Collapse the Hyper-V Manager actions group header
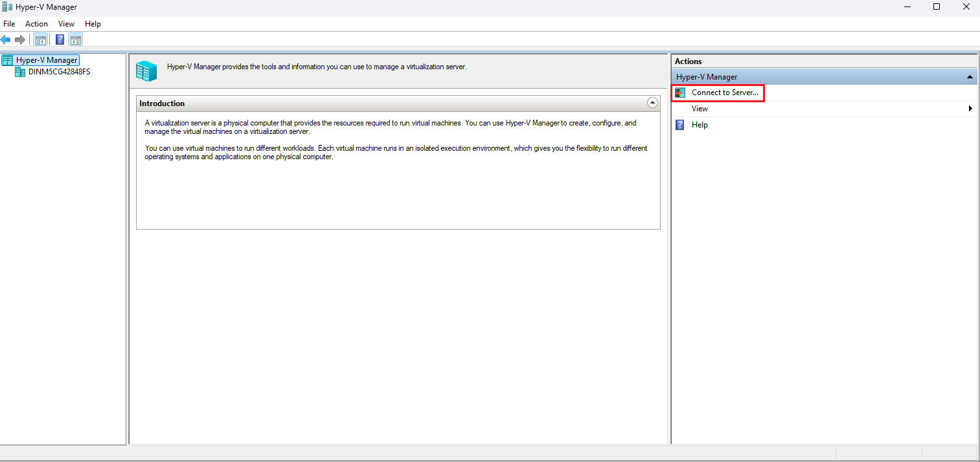980x462 pixels. pos(970,77)
